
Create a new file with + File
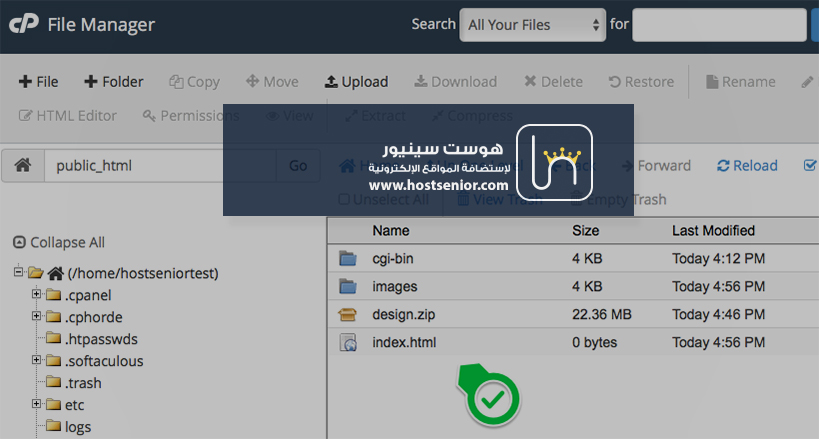38,82
